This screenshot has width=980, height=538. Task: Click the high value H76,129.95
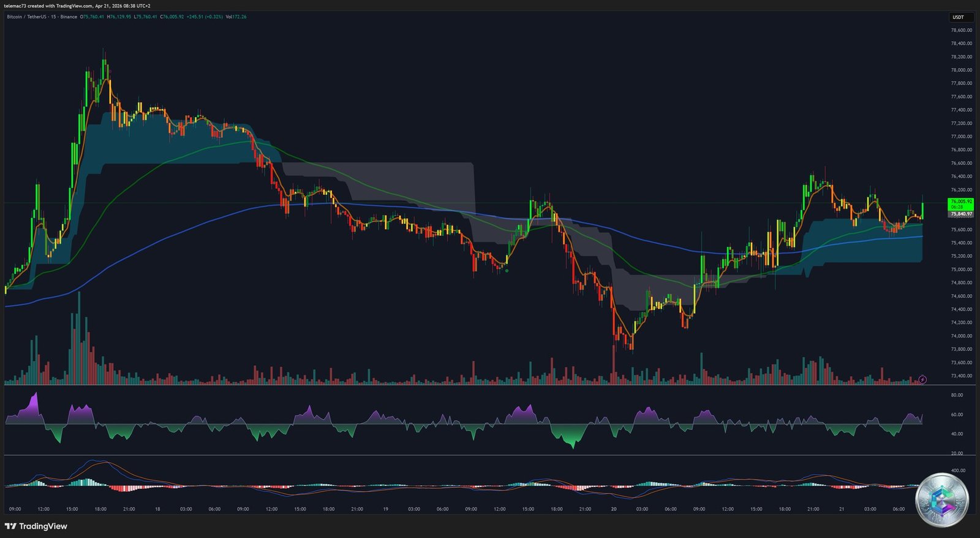[x=119, y=17]
